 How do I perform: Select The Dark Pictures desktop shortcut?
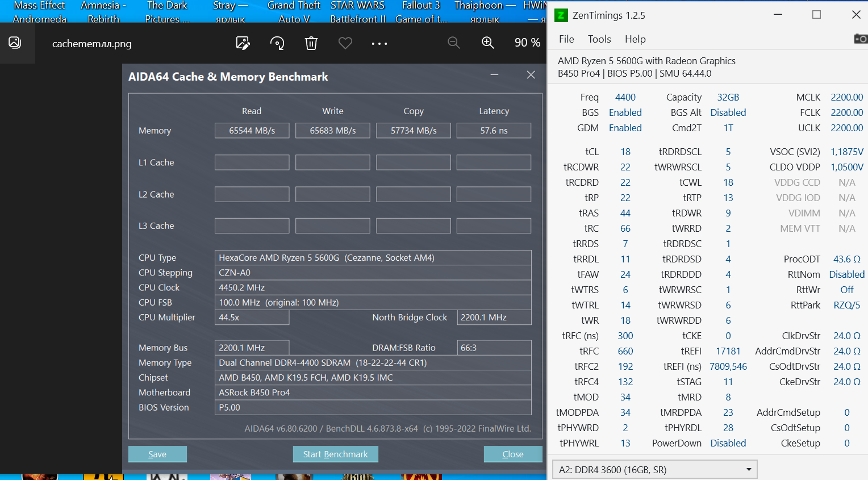[167, 12]
